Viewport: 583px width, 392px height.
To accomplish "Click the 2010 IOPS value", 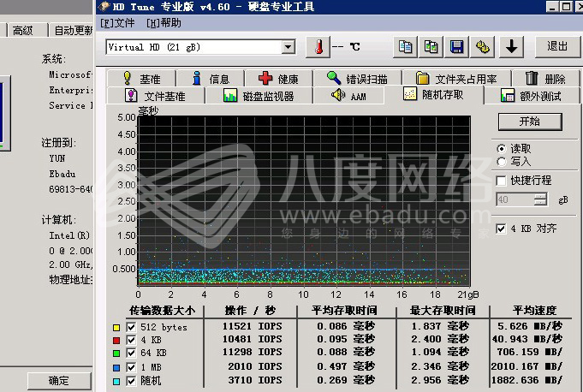I will (x=255, y=366).
